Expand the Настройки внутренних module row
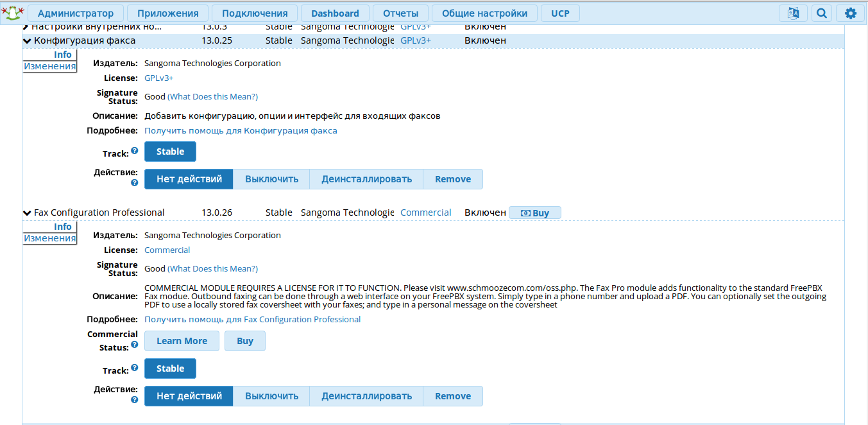868x425 pixels. tap(26, 27)
